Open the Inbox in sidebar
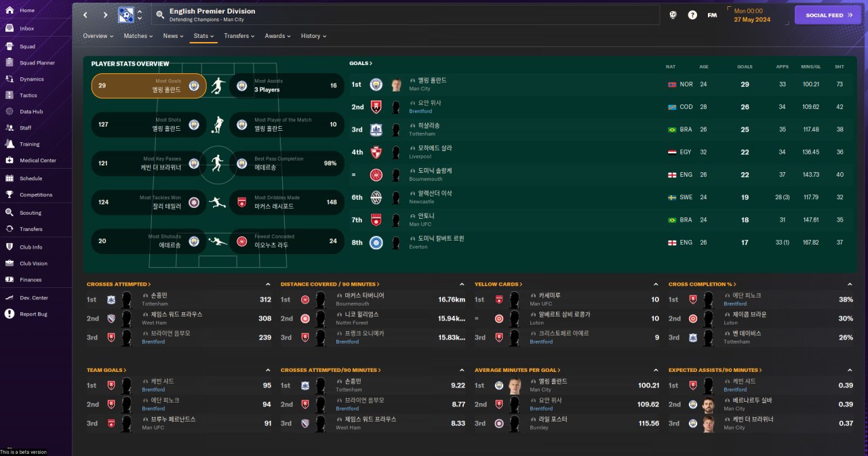Viewport: 868px width, 456px height. pos(27,28)
